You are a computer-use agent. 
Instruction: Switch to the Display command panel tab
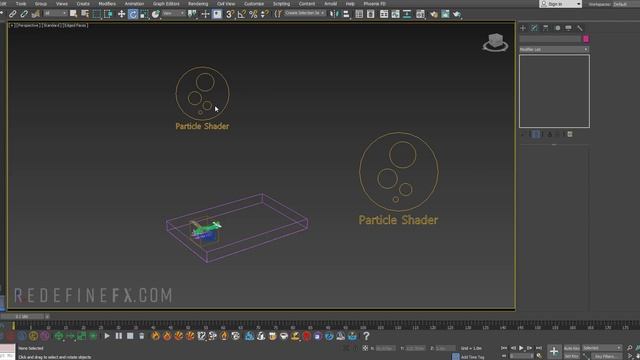(x=569, y=28)
